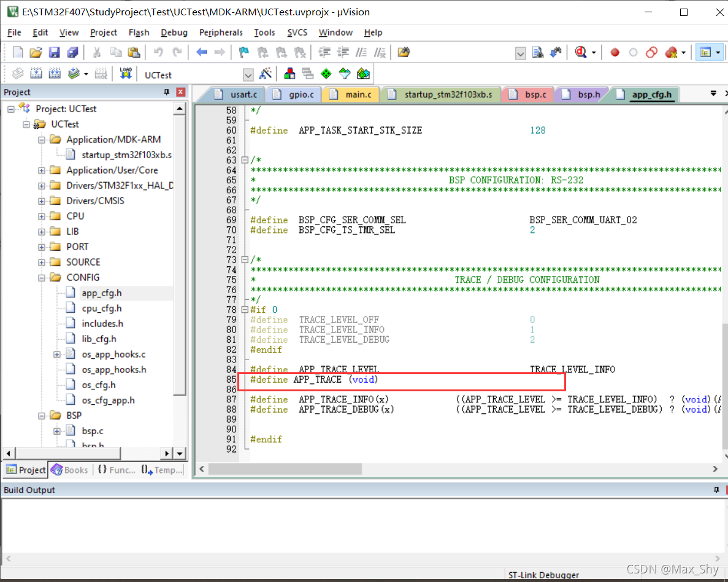Click the Manage Run-Time Environment green diamond
The height and width of the screenshot is (582, 728).
(326, 74)
